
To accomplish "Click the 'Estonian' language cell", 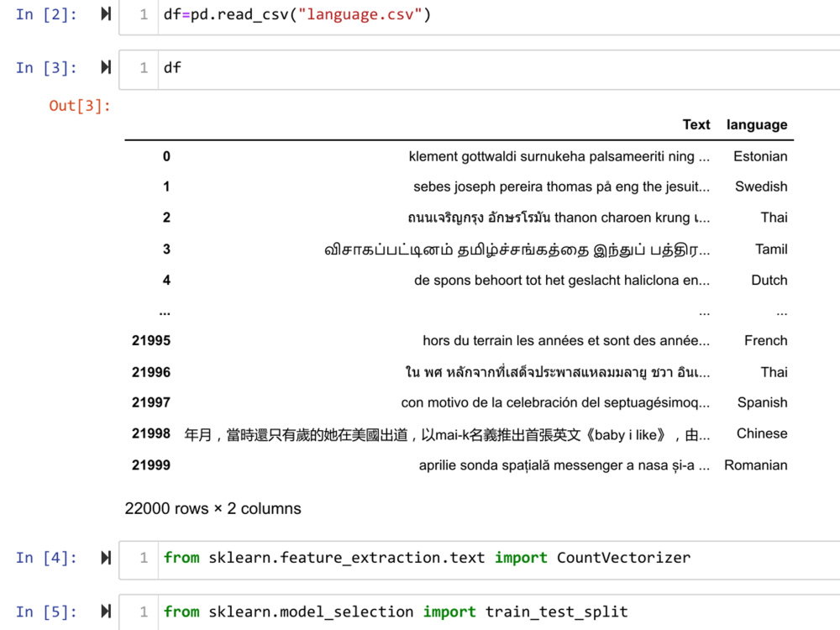I will tap(761, 156).
